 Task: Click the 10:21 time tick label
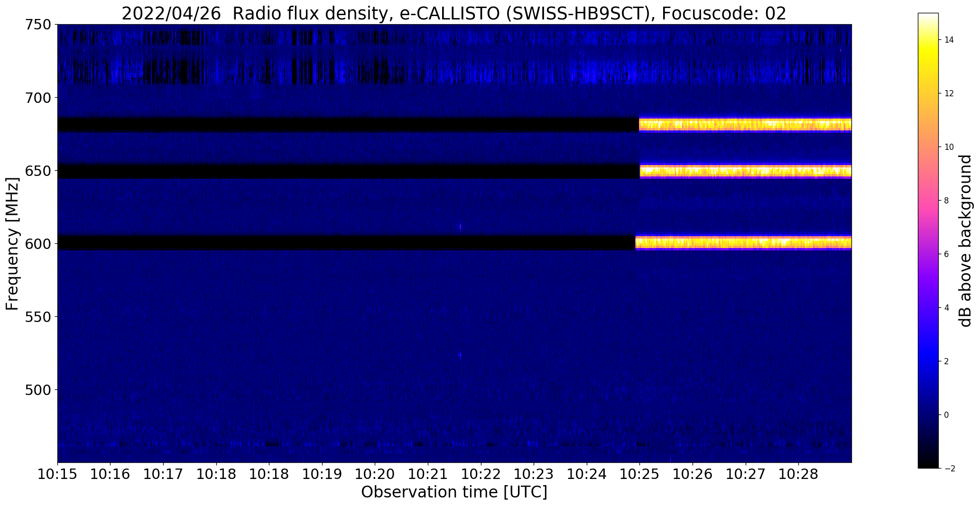428,474
